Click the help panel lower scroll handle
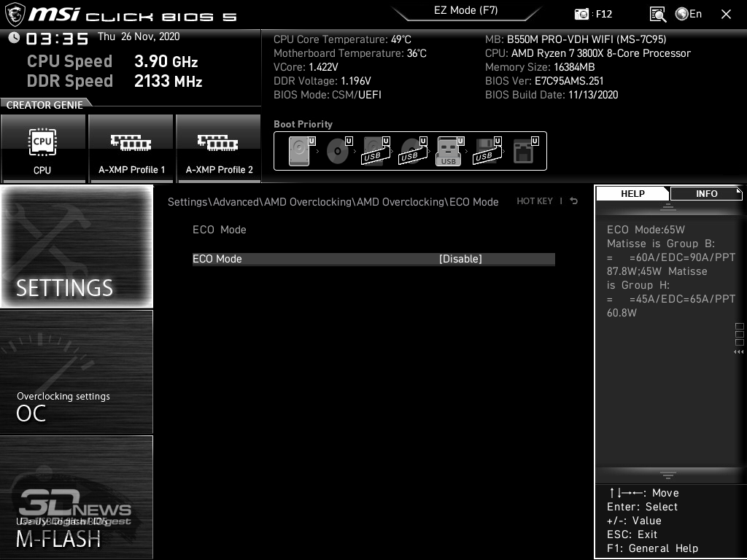Screen dimensions: 747x560 coord(668,475)
